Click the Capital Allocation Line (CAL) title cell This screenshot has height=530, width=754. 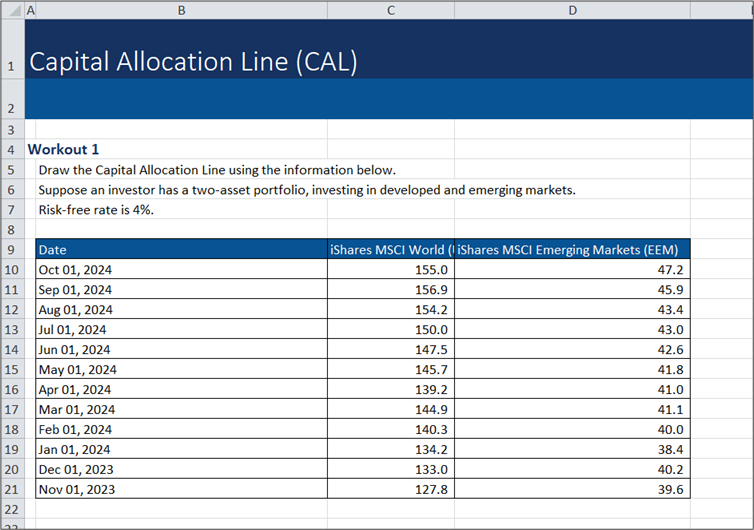coord(193,62)
